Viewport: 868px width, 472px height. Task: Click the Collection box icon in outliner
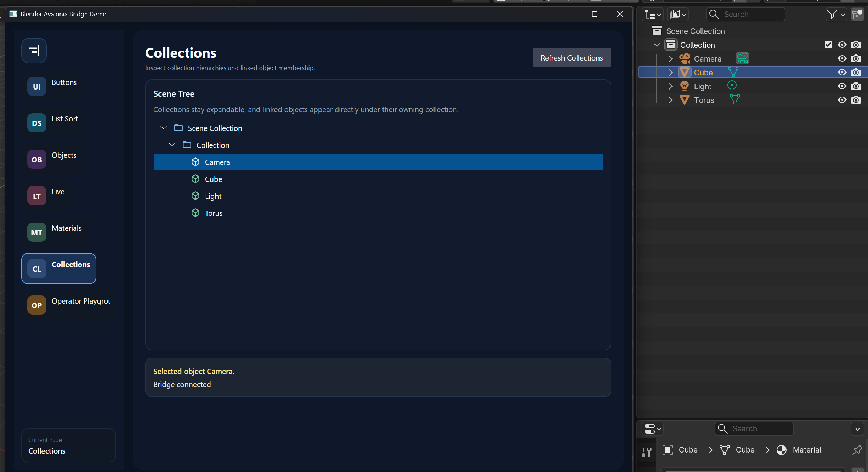(x=670, y=45)
